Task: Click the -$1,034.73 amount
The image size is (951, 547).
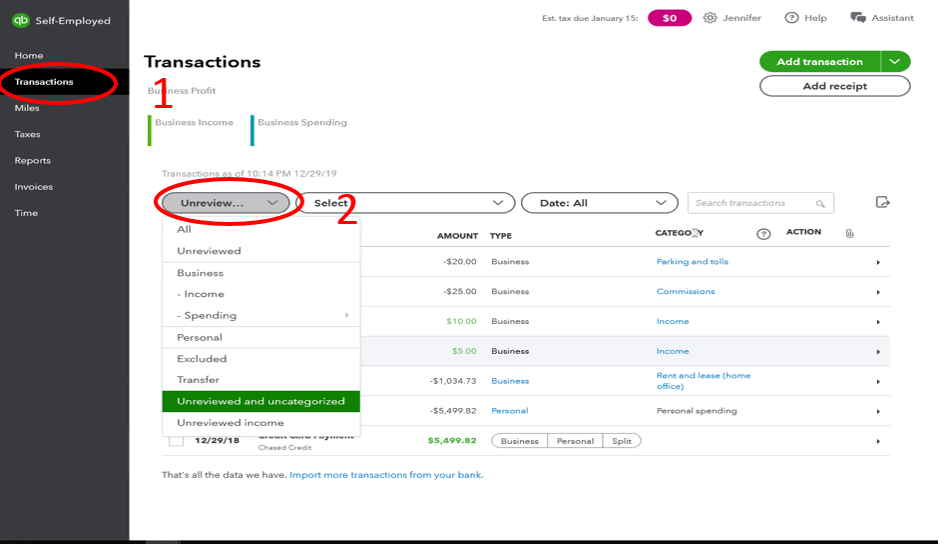Action: click(x=453, y=381)
